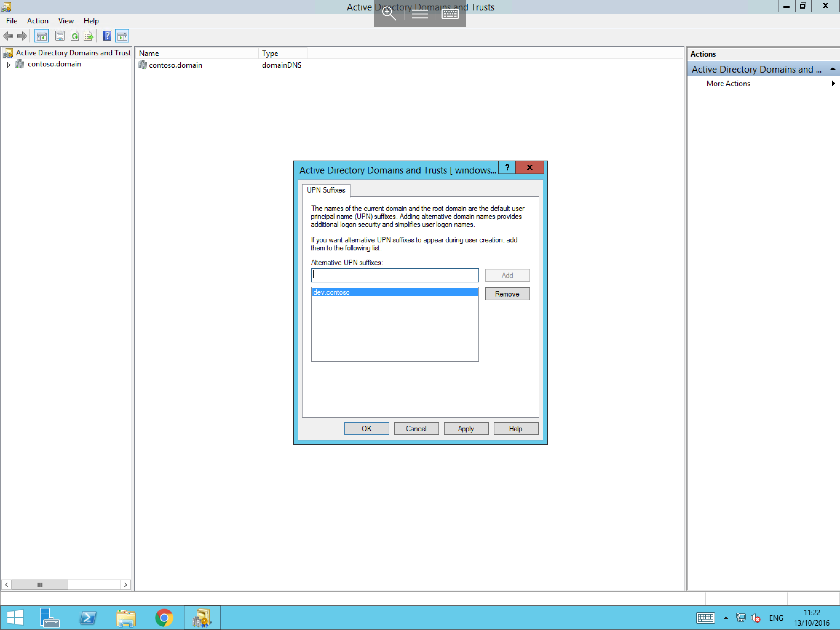Collapse the Actions pane section header arrow
The height and width of the screenshot is (630, 840).
832,69
